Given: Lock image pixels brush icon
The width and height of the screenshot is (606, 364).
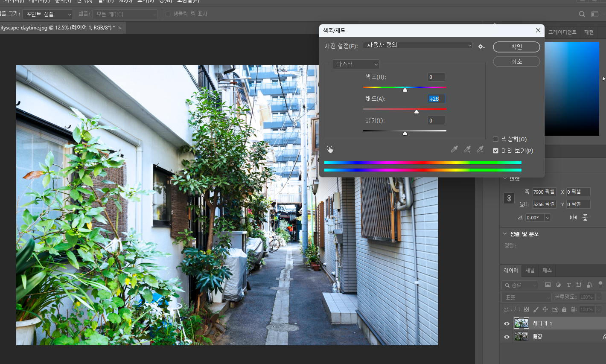Looking at the screenshot, I should coord(536,309).
